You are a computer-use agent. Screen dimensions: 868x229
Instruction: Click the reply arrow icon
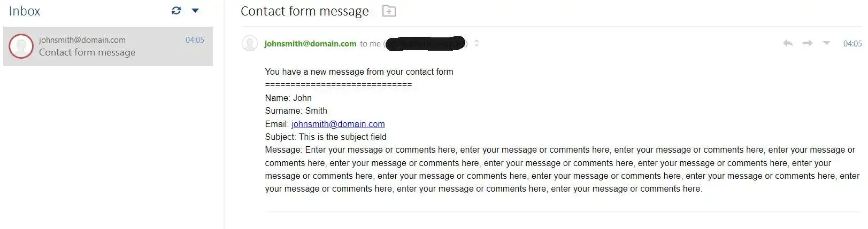[x=787, y=43]
